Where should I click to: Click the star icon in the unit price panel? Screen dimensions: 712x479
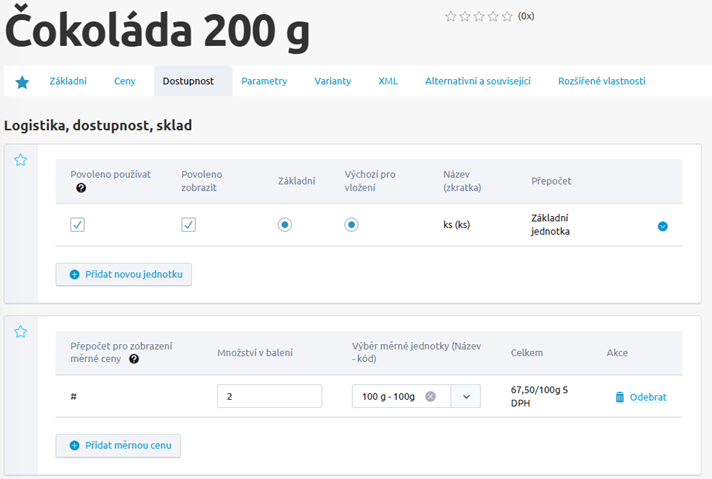point(21,332)
